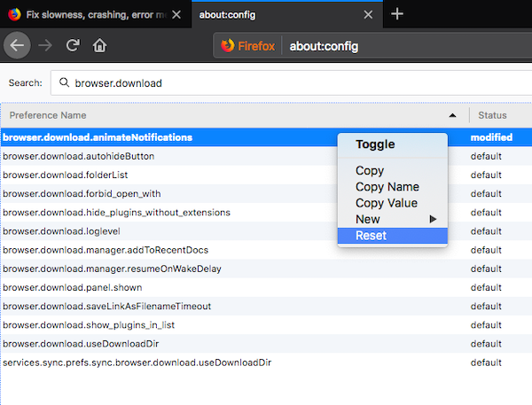
Task: Choose Copy Value from context menu
Action: (387, 203)
